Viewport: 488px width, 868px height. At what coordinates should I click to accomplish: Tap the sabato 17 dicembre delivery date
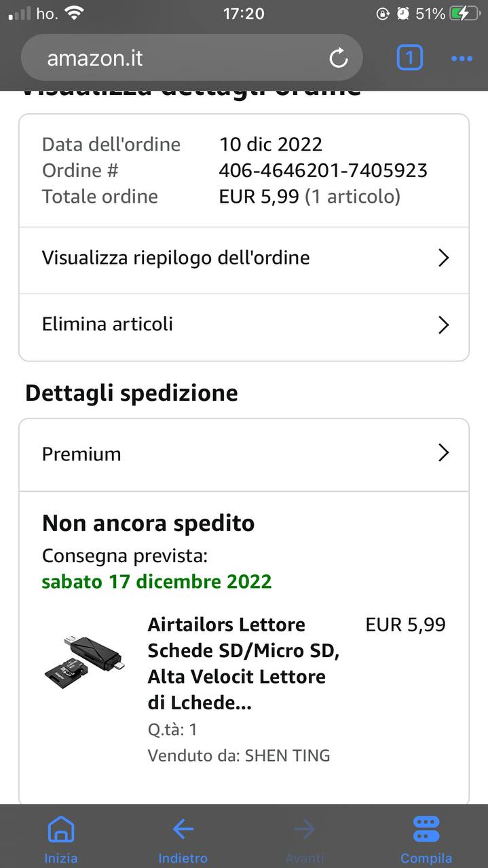point(157,581)
